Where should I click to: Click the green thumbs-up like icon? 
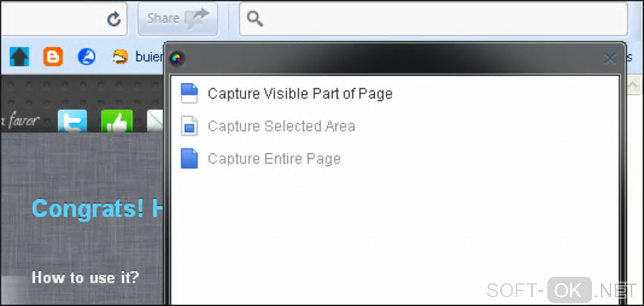tap(117, 122)
